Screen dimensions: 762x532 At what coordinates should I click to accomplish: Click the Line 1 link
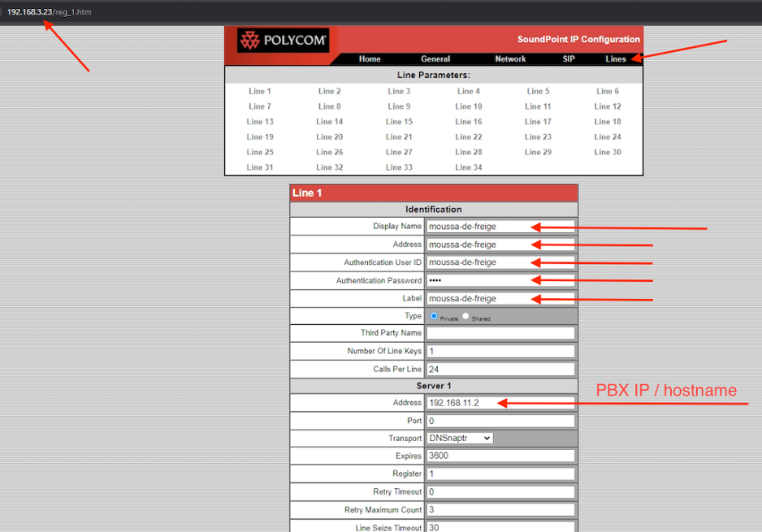coord(260,92)
